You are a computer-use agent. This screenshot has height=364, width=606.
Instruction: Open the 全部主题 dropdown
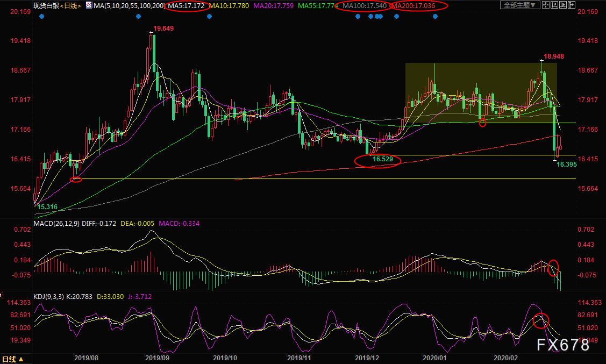pyautogui.click(x=520, y=5)
